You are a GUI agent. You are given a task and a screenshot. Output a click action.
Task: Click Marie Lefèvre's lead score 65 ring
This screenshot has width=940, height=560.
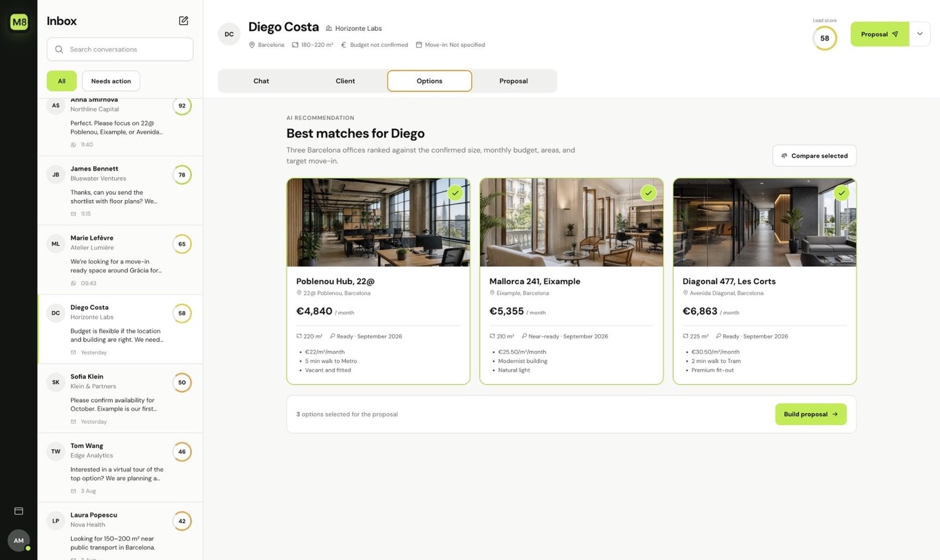pos(182,244)
